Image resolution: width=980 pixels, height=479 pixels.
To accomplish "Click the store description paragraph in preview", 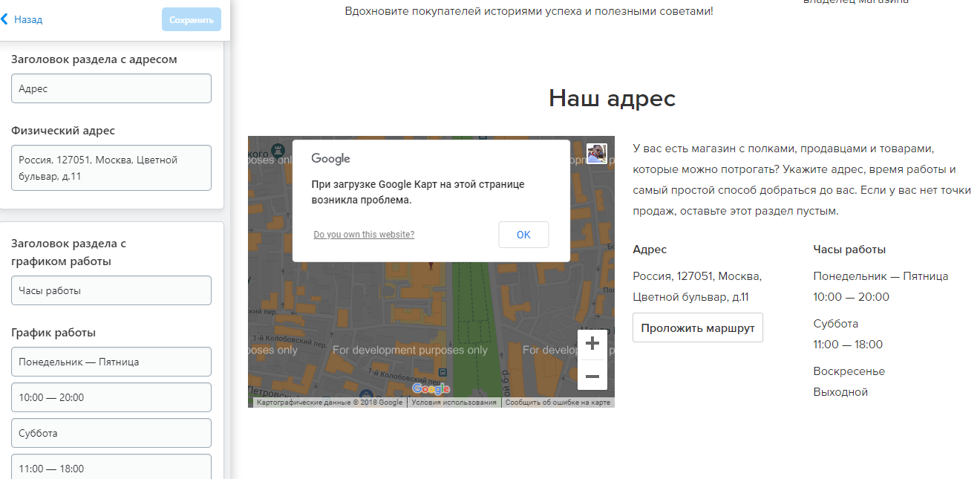I will click(802, 180).
